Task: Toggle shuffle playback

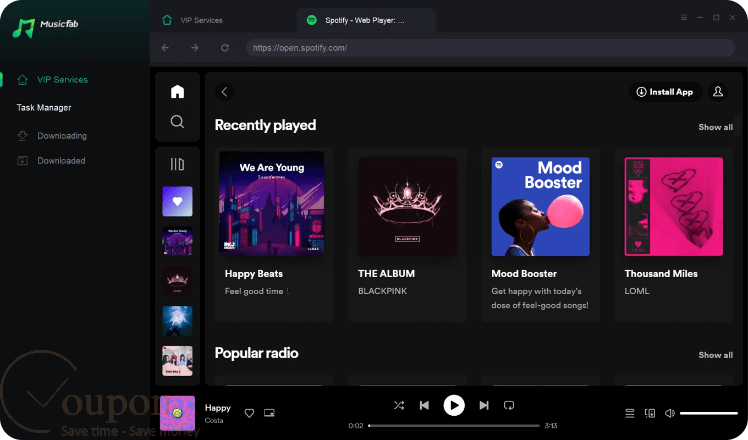Action: [x=399, y=406]
